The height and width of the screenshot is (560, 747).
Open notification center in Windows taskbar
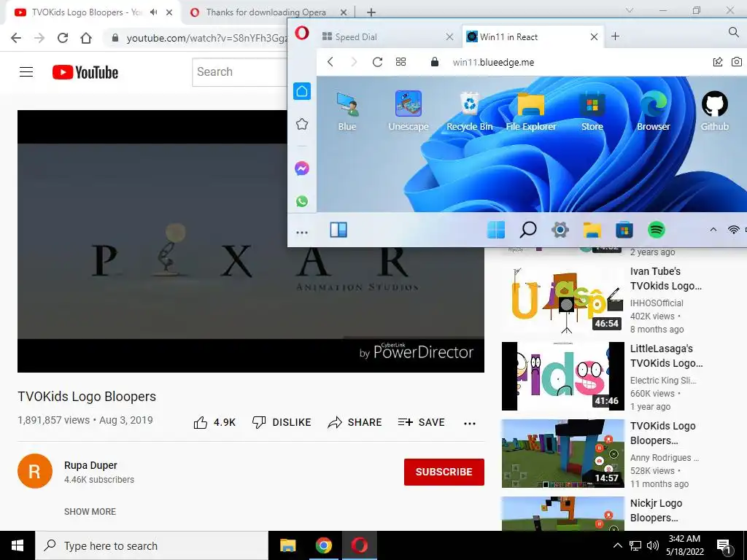(724, 545)
